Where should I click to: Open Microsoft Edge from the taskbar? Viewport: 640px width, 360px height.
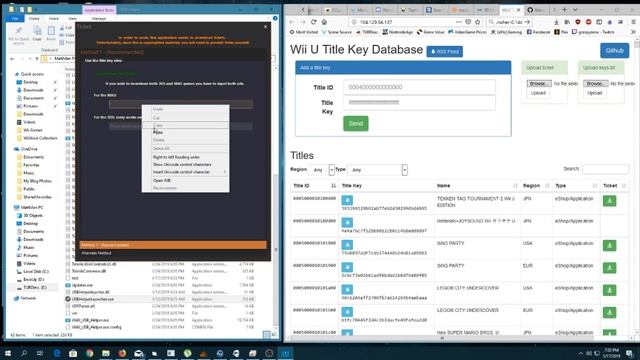click(x=57, y=353)
